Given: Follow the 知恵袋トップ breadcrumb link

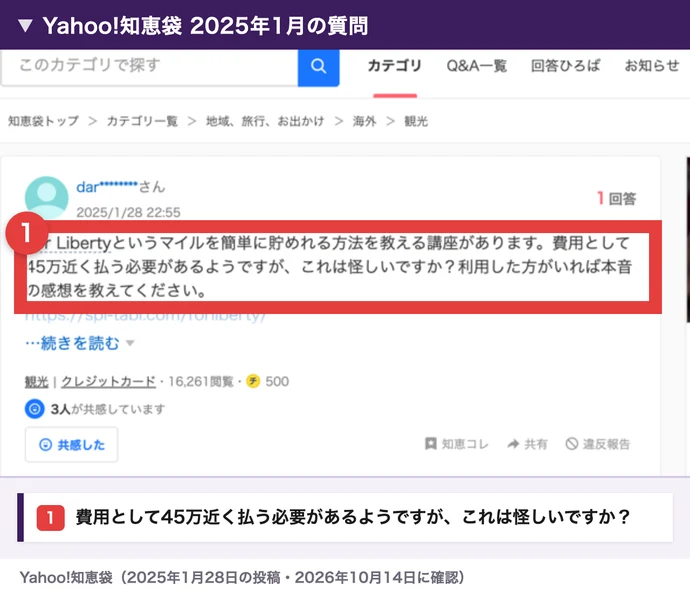Looking at the screenshot, I should [x=44, y=121].
